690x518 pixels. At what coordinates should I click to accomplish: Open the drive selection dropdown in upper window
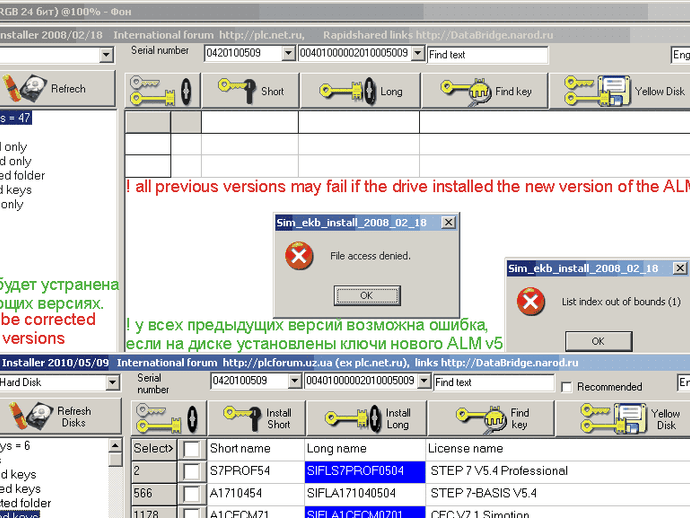click(106, 55)
